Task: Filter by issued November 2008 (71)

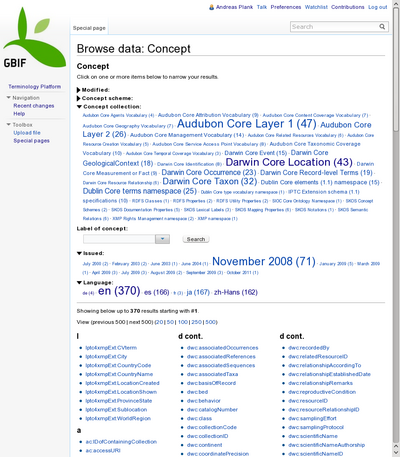Action: pos(264,261)
